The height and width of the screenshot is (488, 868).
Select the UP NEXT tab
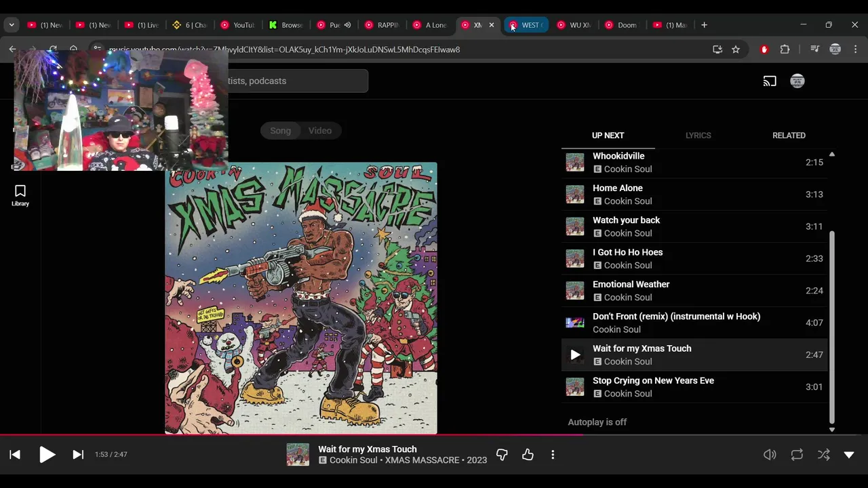point(608,136)
